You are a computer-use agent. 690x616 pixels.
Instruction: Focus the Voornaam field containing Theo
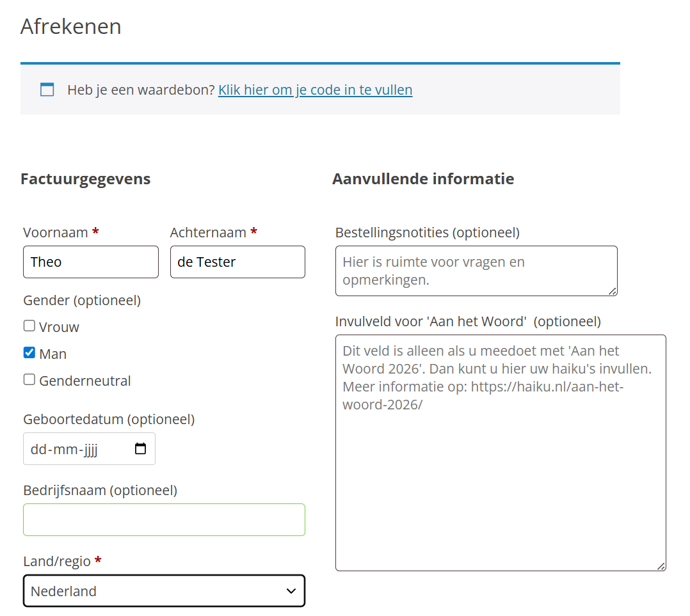[90, 262]
